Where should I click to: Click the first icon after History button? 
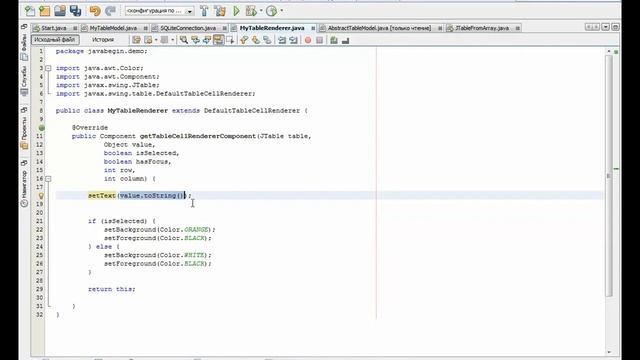136,40
